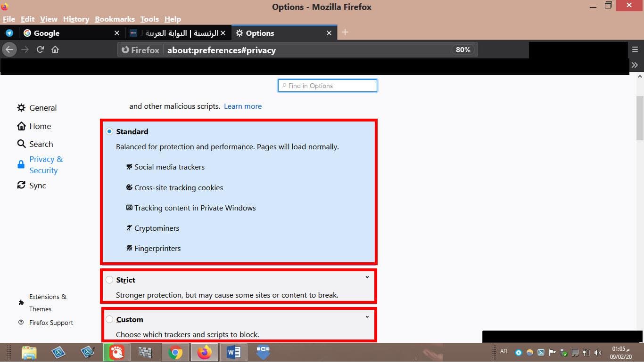Viewport: 644px width, 364px height.
Task: Open the red media player taskbar icon
Action: 117,353
